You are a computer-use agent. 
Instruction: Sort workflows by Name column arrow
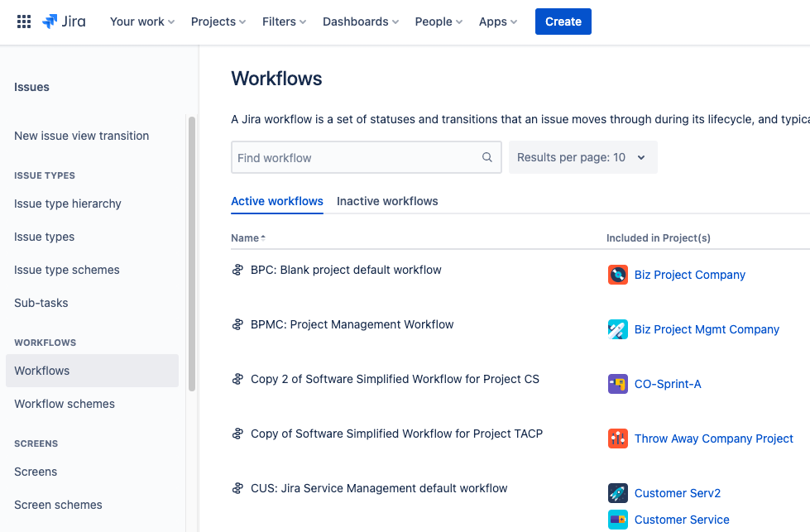point(263,238)
